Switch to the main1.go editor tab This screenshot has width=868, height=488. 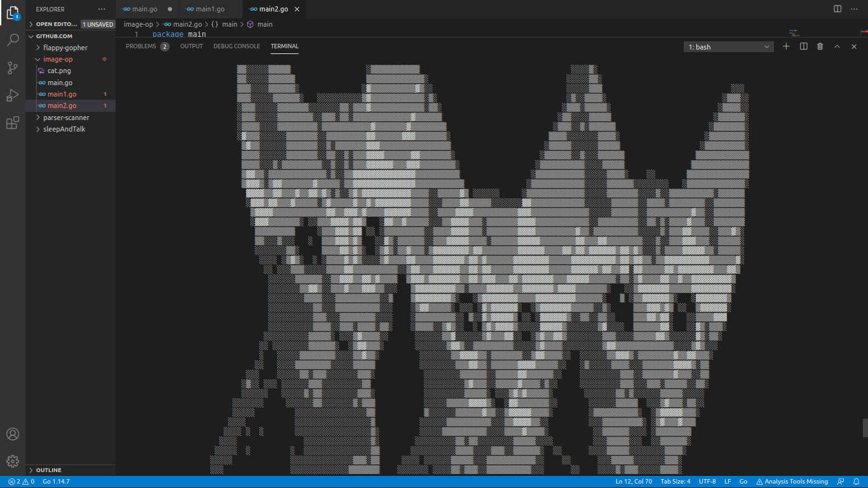[x=210, y=9]
